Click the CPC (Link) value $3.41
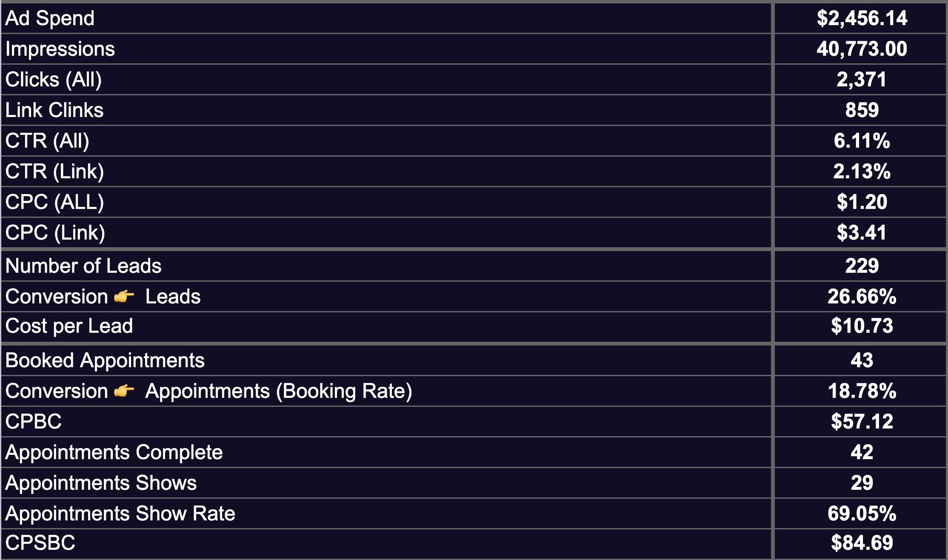The image size is (948, 560). pyautogui.click(x=862, y=233)
